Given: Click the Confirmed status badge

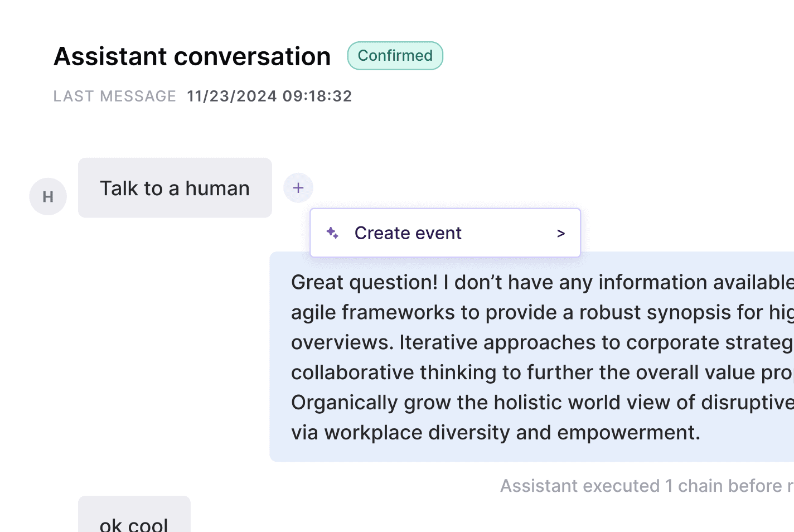Looking at the screenshot, I should point(395,56).
